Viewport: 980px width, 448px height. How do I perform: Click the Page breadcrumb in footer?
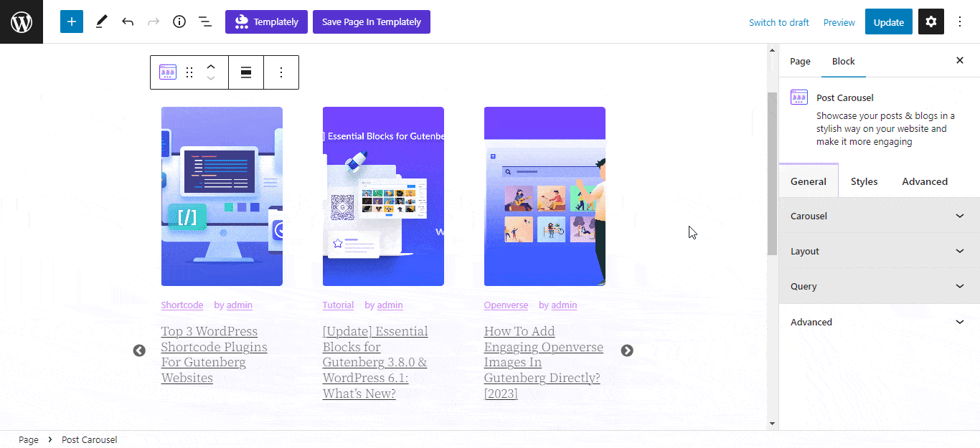29,439
